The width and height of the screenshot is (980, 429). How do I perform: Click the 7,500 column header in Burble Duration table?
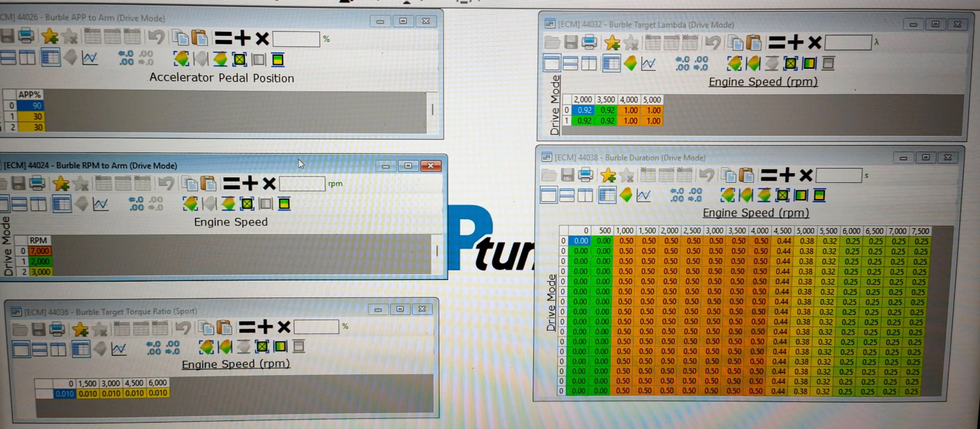tap(920, 231)
